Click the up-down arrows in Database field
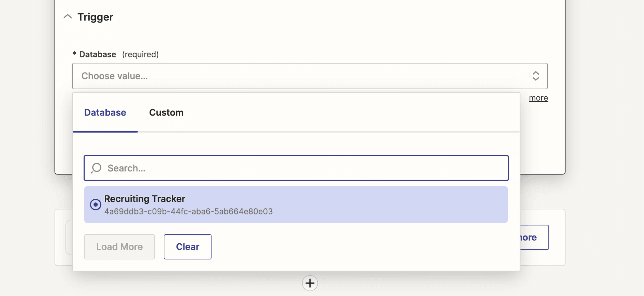Image resolution: width=644 pixels, height=296 pixels. click(536, 76)
